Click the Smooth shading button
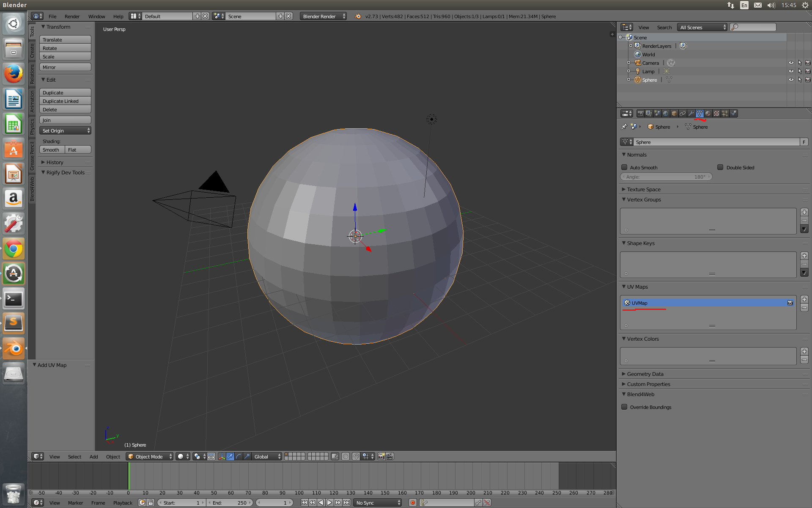 [52, 150]
